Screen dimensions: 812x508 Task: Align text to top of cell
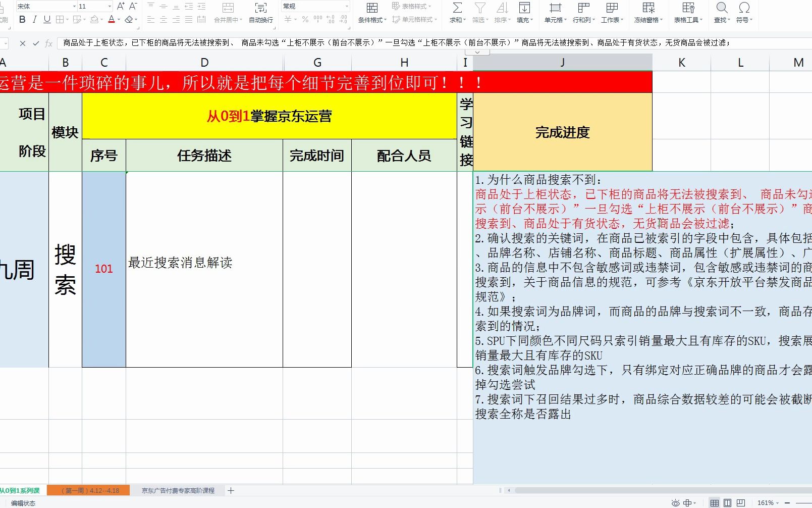[151, 6]
